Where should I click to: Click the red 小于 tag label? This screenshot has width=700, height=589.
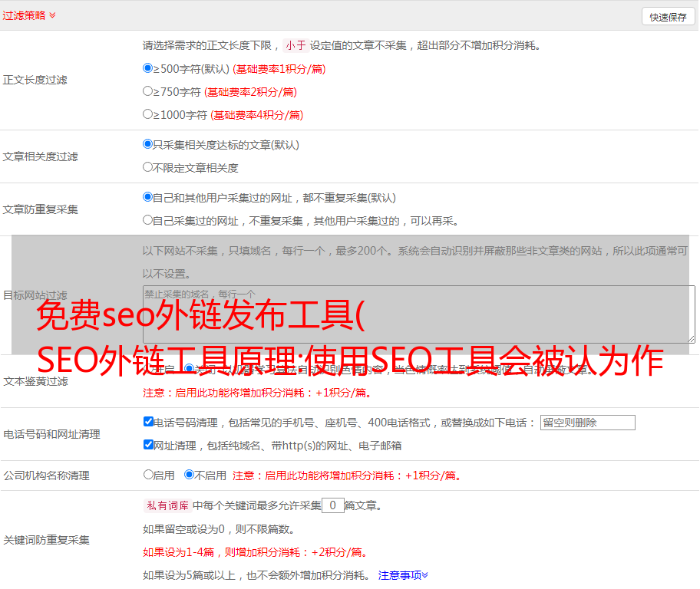(296, 45)
